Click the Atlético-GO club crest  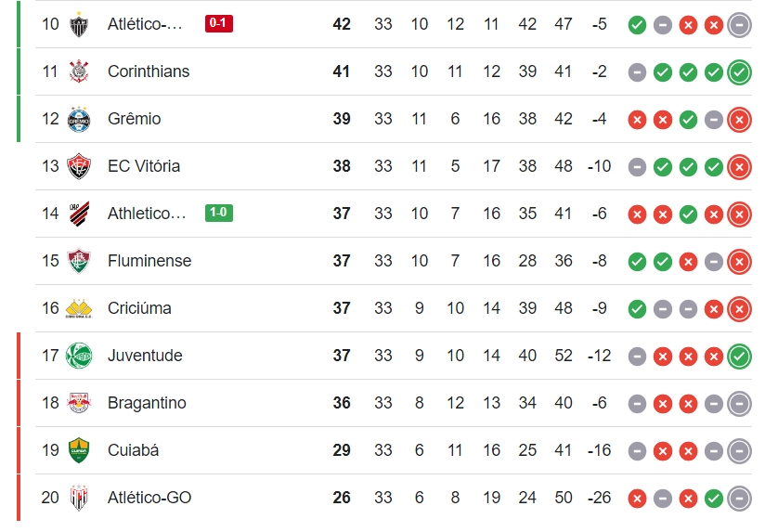coord(79,498)
